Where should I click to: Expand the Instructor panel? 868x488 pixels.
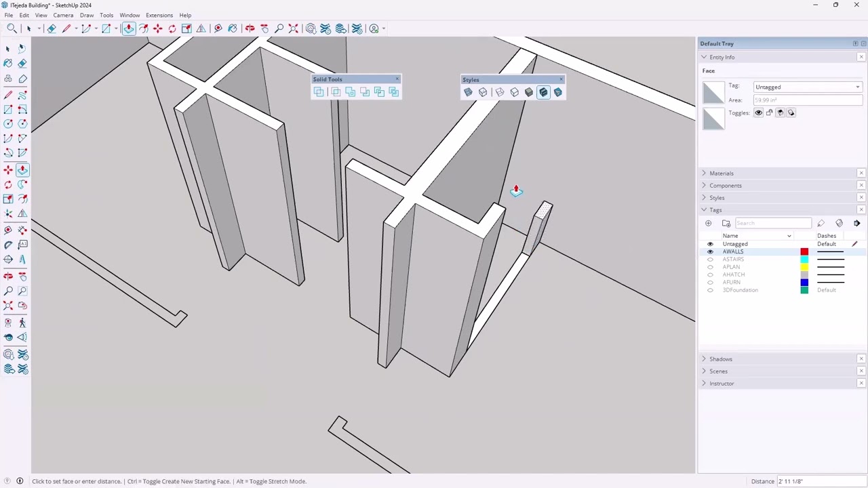704,383
